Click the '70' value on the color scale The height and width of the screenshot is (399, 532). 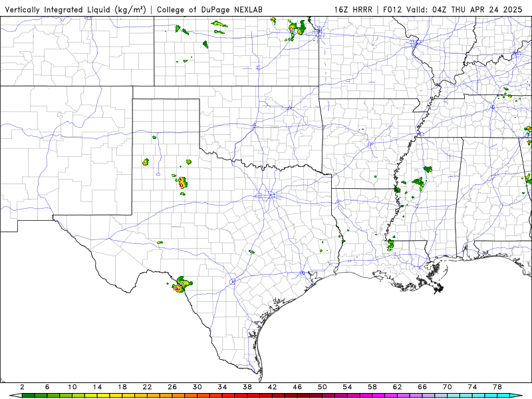(447, 387)
